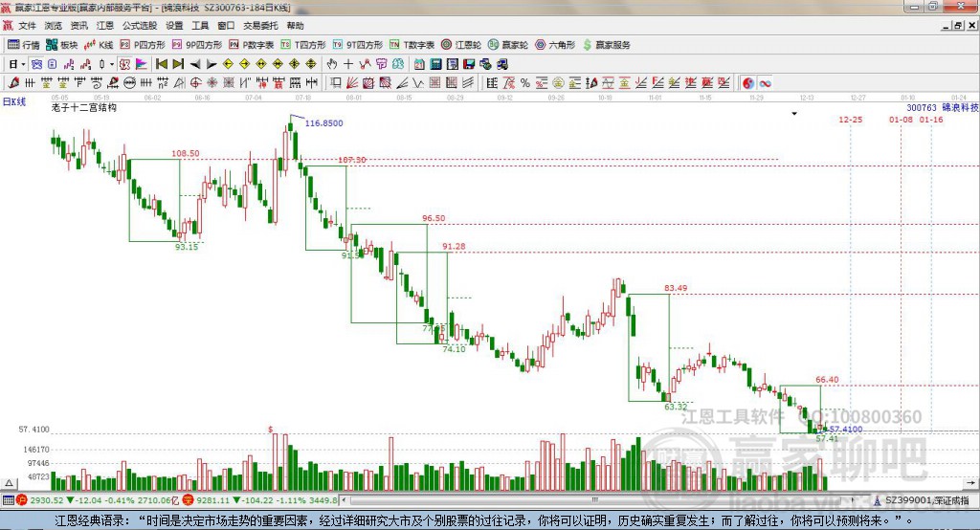980x530 pixels.
Task: Open the 赢家轮 tool
Action: (508, 45)
